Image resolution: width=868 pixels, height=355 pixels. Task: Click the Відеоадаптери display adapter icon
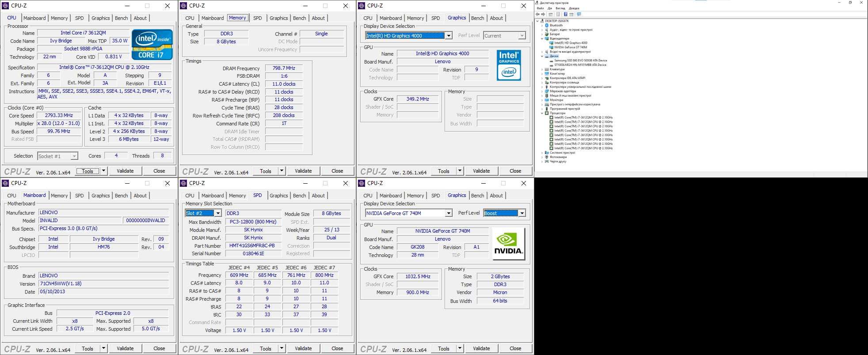click(547, 38)
